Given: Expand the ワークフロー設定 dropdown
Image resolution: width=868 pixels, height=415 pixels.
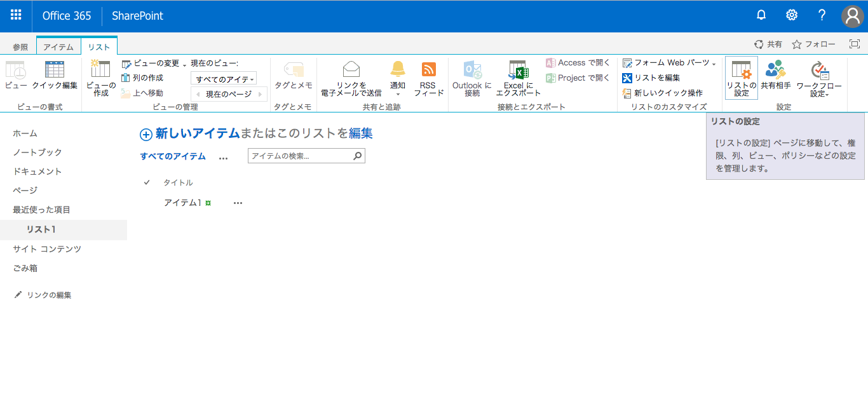Looking at the screenshot, I should (817, 76).
